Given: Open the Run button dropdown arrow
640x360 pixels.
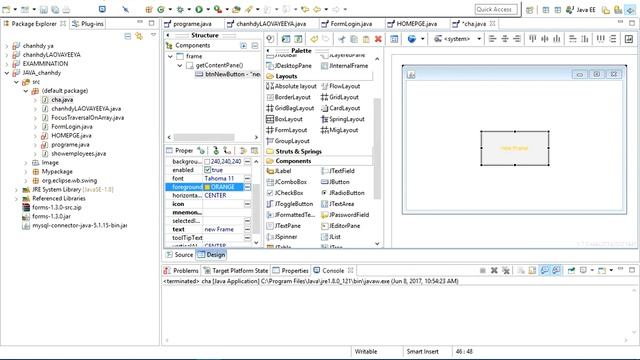Looking at the screenshot, I should (x=208, y=9).
